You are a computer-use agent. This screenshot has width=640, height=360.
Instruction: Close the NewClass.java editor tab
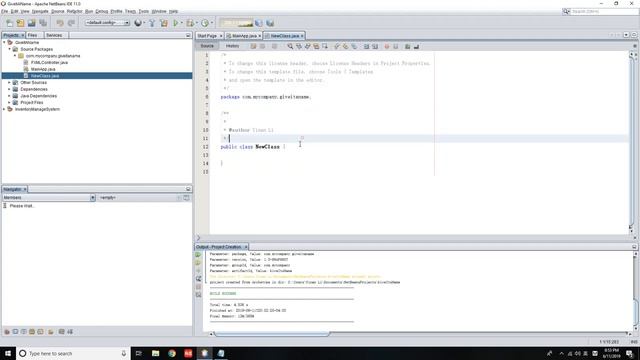click(x=302, y=36)
